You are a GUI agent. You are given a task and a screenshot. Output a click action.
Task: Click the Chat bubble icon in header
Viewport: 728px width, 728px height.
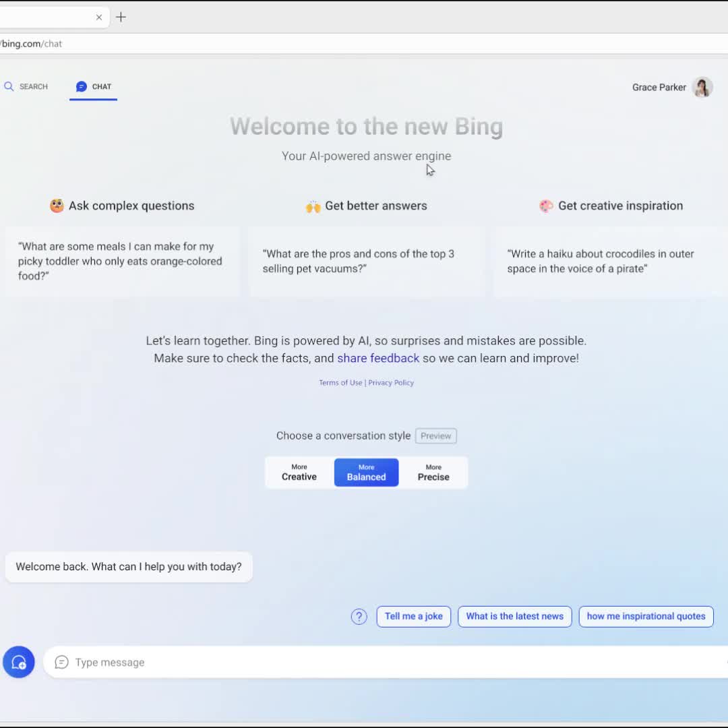82,86
